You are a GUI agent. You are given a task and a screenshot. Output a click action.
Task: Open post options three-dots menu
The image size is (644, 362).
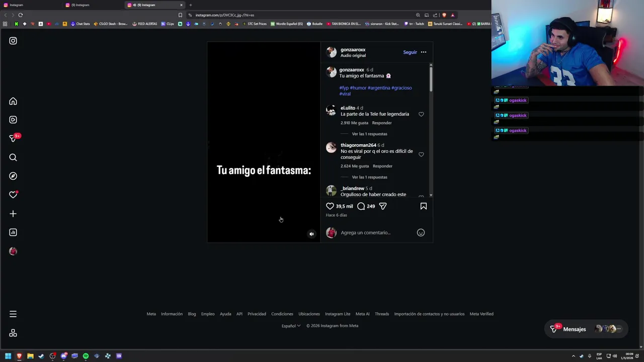(424, 52)
